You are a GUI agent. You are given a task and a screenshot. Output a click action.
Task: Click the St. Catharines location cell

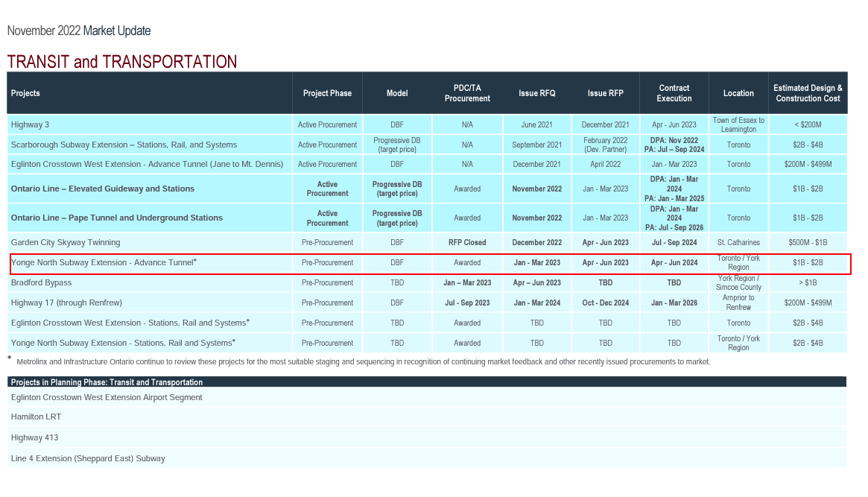click(738, 242)
